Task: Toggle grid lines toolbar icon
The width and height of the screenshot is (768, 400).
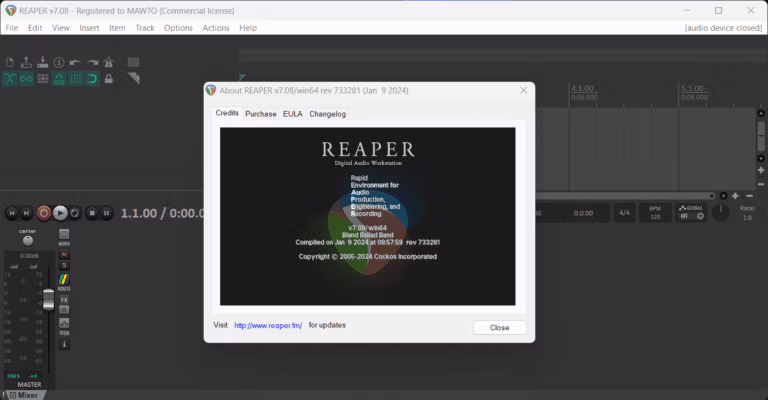Action: click(76, 79)
